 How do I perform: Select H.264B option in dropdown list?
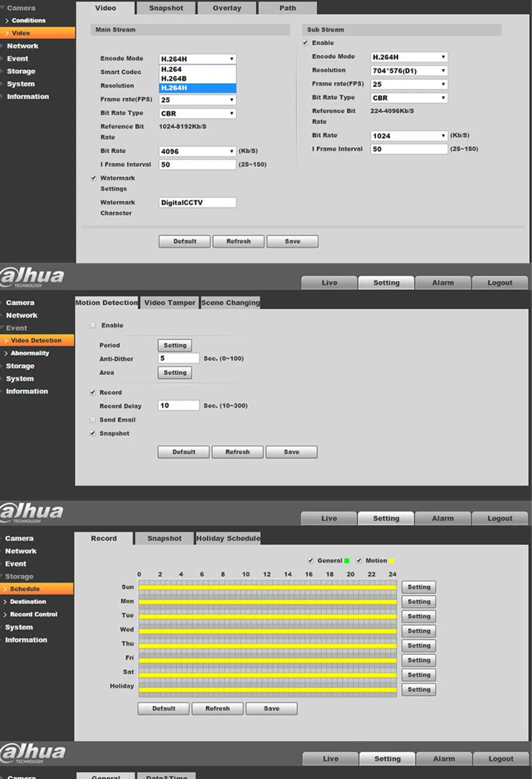click(x=197, y=78)
